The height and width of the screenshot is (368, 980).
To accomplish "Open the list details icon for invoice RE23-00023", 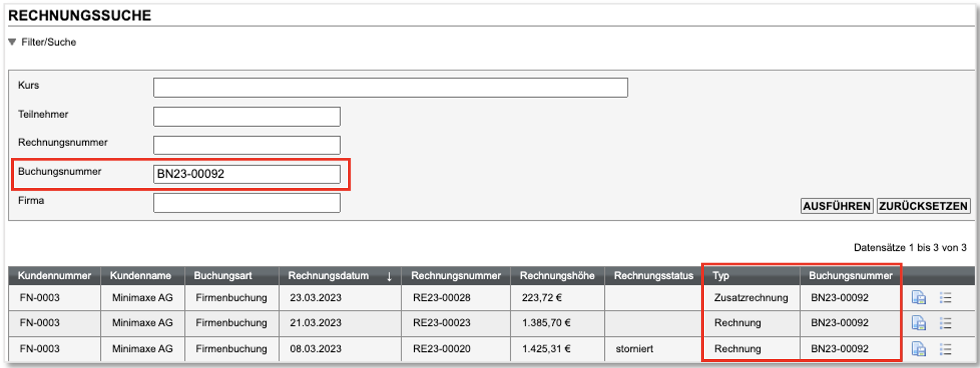I will point(945,323).
